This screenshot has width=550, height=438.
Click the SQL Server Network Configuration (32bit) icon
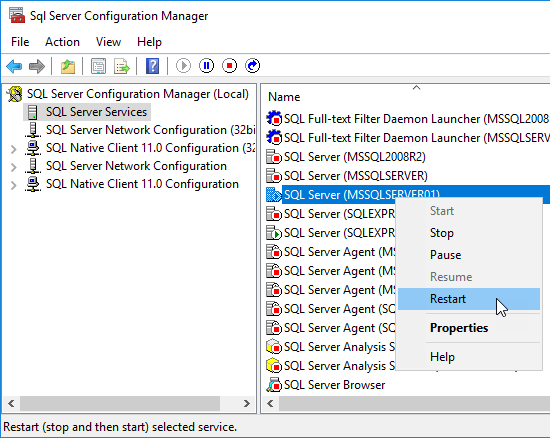click(x=33, y=130)
